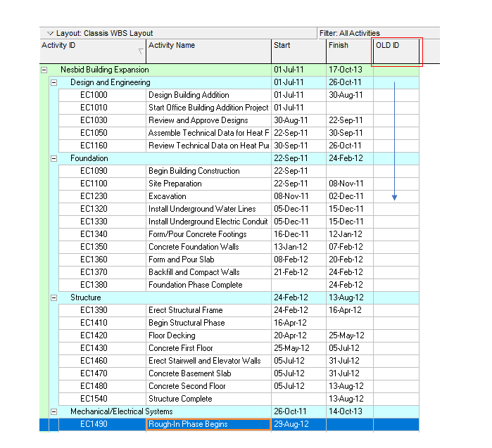This screenshot has width=492, height=448.
Task: Click the Start column header
Action: tap(298, 51)
